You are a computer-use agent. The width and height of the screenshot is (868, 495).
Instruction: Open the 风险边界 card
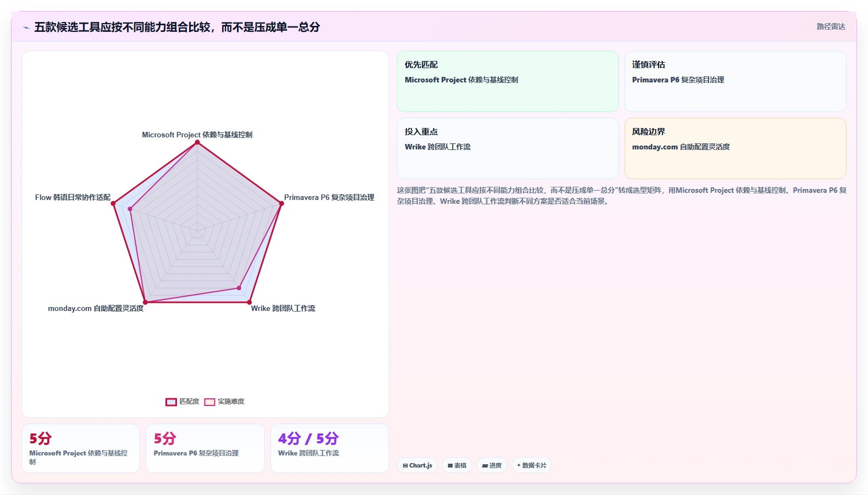[x=735, y=148]
